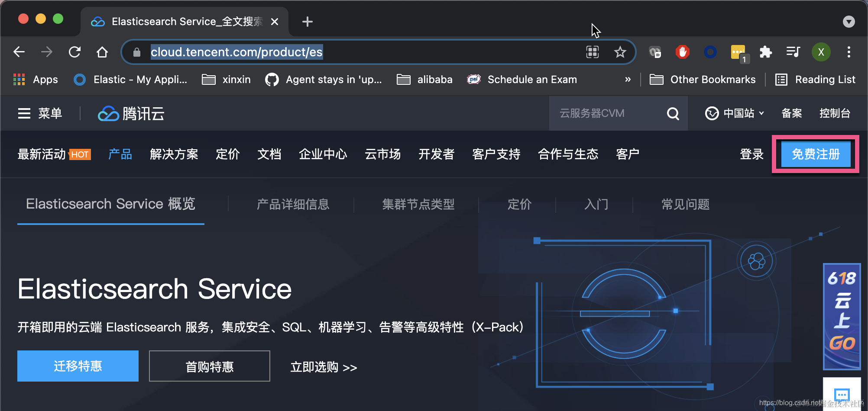
Task: Select the Elasticsearch Service 概览 tab
Action: click(x=111, y=204)
